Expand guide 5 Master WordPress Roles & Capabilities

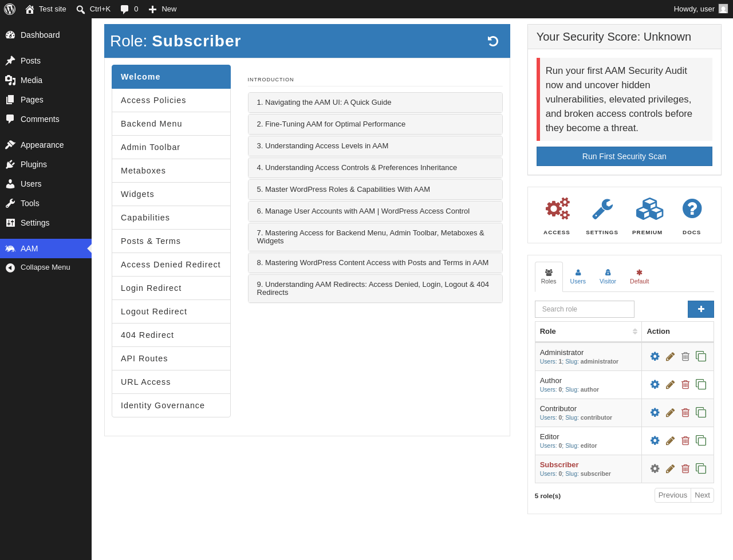[x=375, y=190]
